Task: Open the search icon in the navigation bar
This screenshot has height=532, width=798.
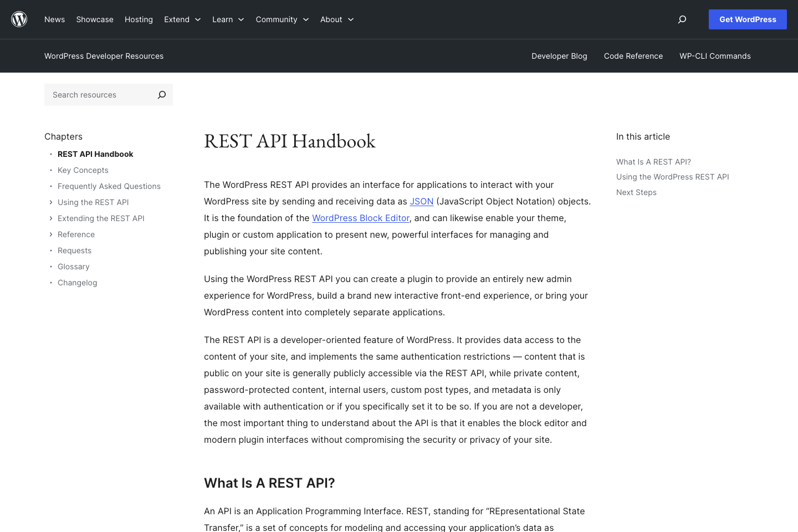Action: pyautogui.click(x=682, y=19)
